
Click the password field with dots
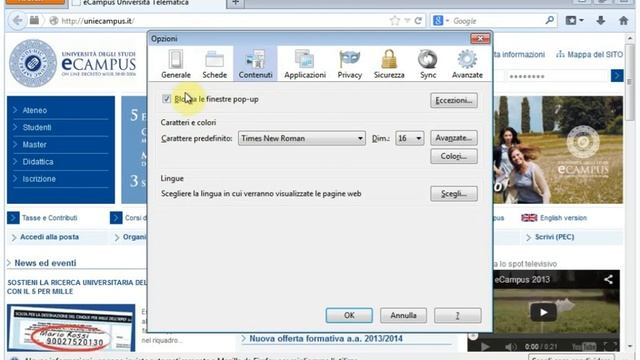point(557,76)
